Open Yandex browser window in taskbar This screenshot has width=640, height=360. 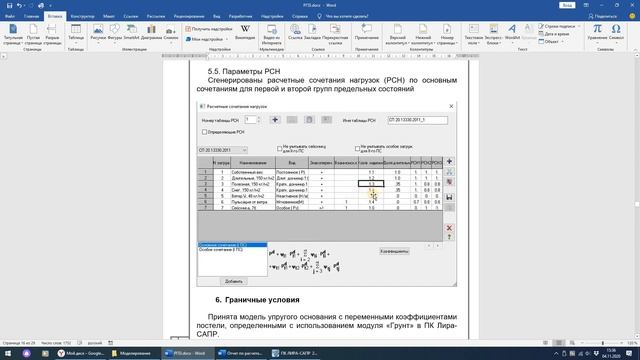pyautogui.click(x=81, y=353)
